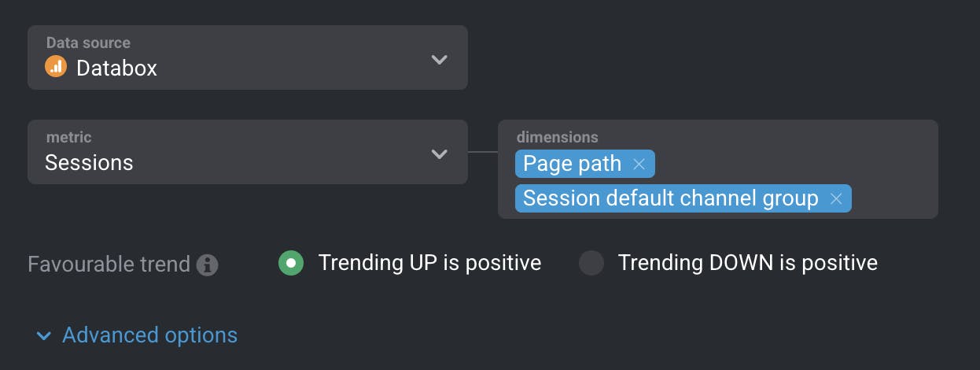Click the Favourable trend label text
Image resolution: width=980 pixels, height=370 pixels.
coord(109,265)
